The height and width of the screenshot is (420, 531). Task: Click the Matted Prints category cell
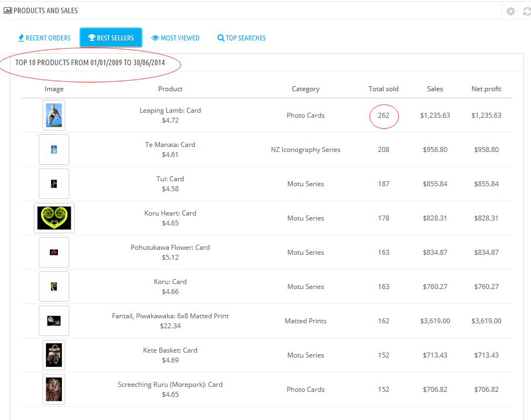(306, 321)
